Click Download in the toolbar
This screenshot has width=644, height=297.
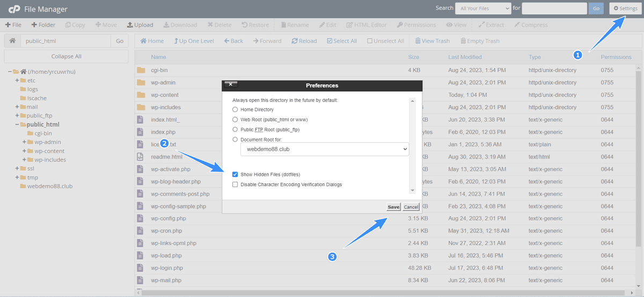pos(180,25)
